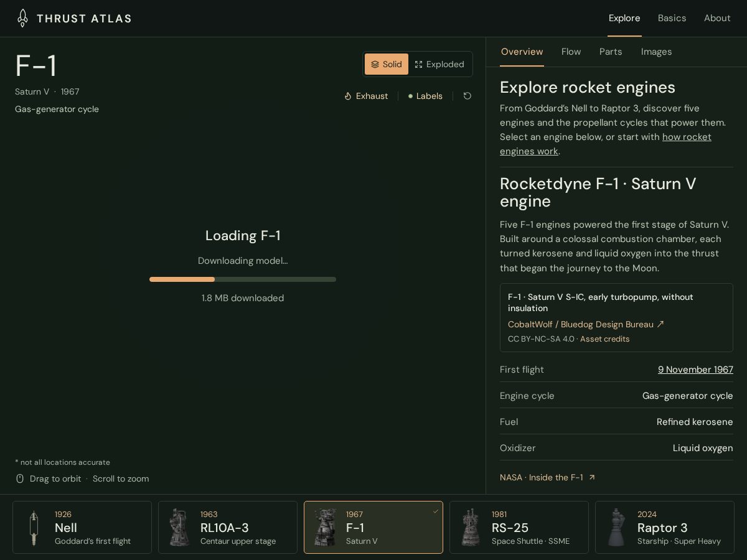Click the Drag to orbit hint
Image resolution: width=747 pixels, height=560 pixels.
click(55, 478)
